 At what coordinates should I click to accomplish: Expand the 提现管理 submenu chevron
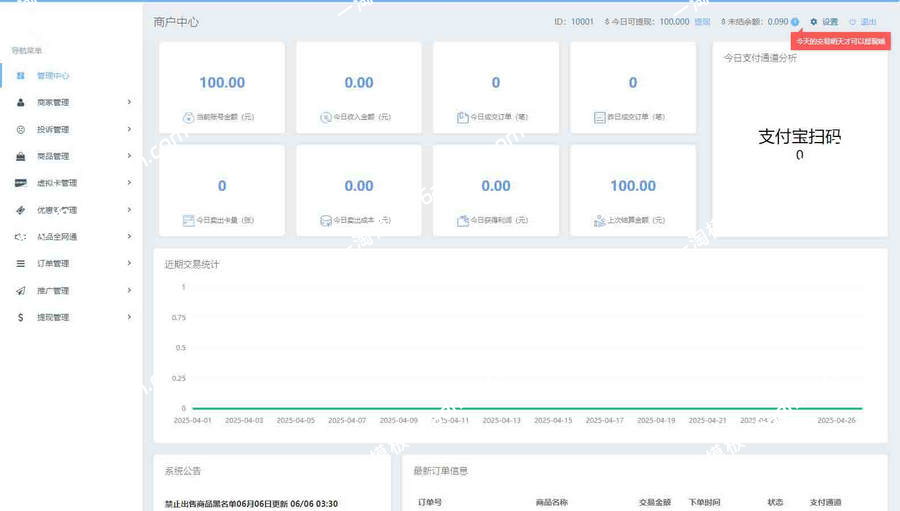point(129,317)
